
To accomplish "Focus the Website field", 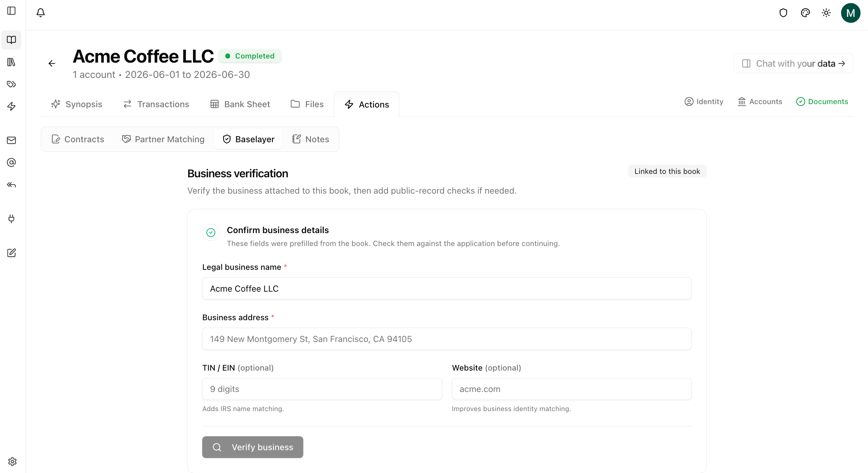I will pos(572,389).
